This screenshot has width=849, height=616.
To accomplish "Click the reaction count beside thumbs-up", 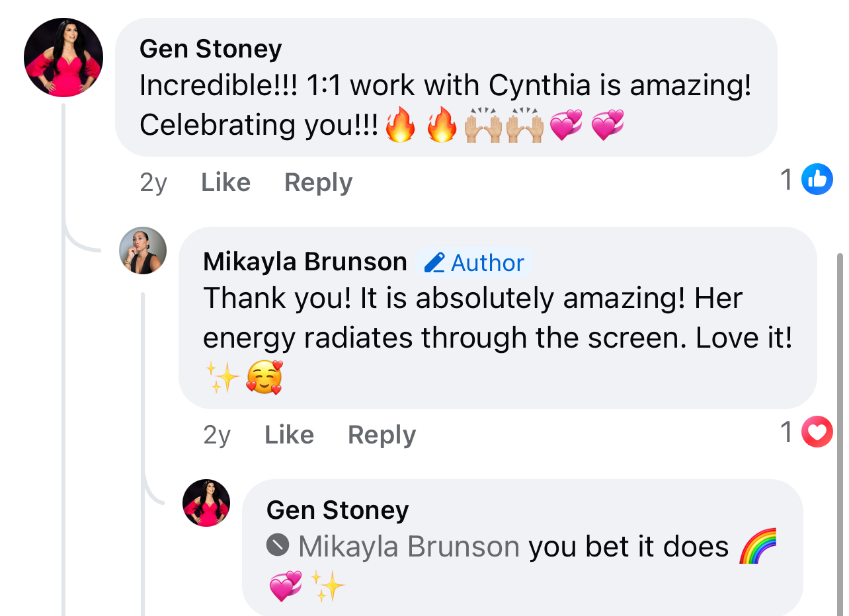I will [x=786, y=179].
